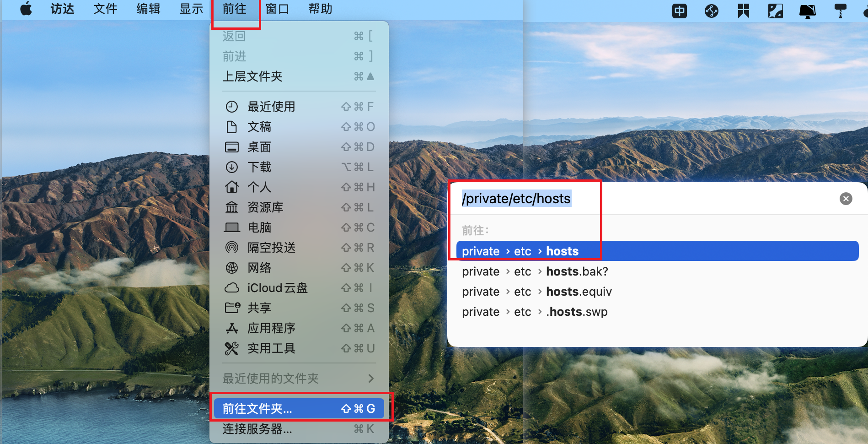Image resolution: width=868 pixels, height=444 pixels.
Task: Select the hosts.equiv suggestion
Action: click(657, 292)
